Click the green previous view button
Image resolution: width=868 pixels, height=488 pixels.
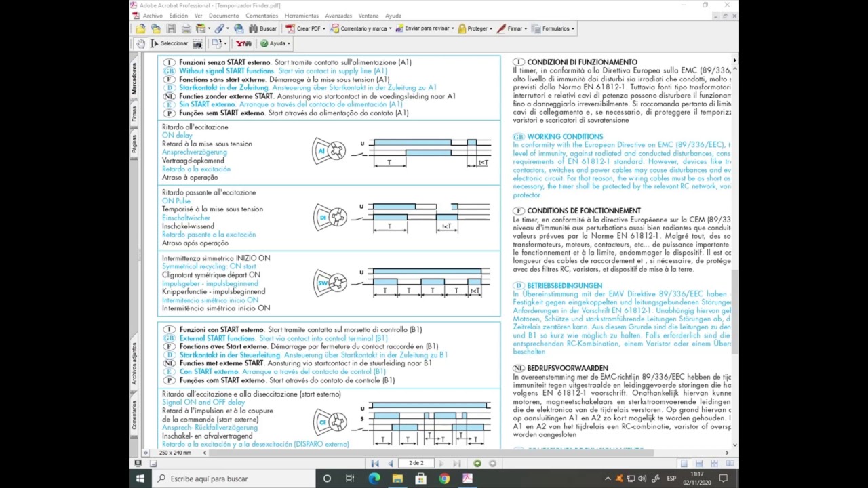click(x=477, y=464)
